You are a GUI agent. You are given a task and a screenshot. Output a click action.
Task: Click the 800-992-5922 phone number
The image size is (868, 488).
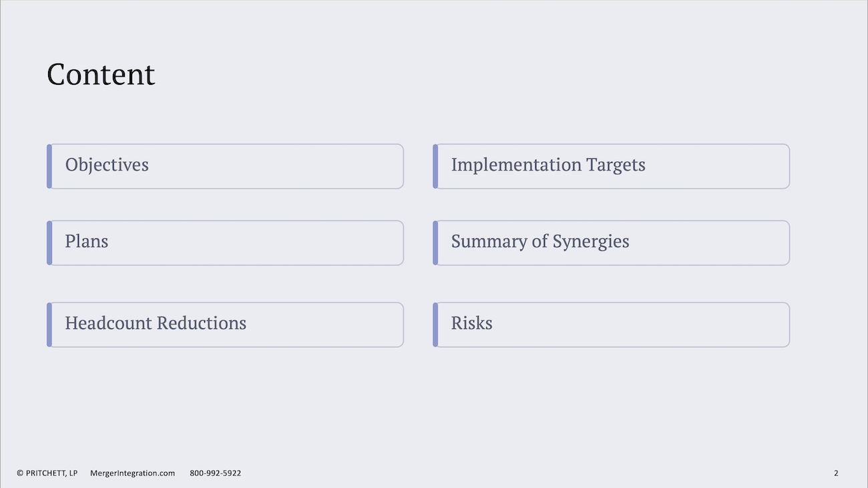pyautogui.click(x=215, y=473)
